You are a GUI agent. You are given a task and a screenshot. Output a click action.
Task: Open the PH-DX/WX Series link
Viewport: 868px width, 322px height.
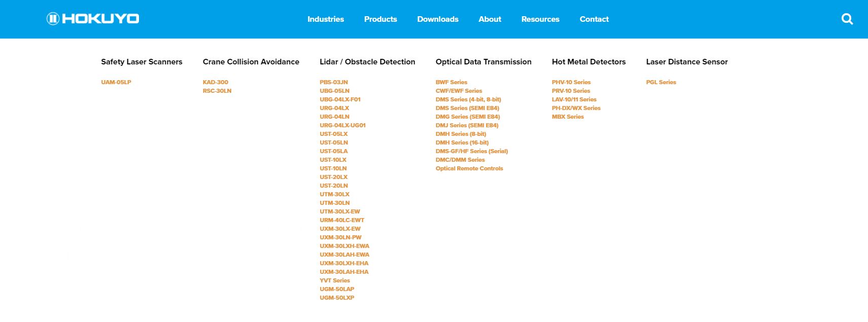coord(576,108)
